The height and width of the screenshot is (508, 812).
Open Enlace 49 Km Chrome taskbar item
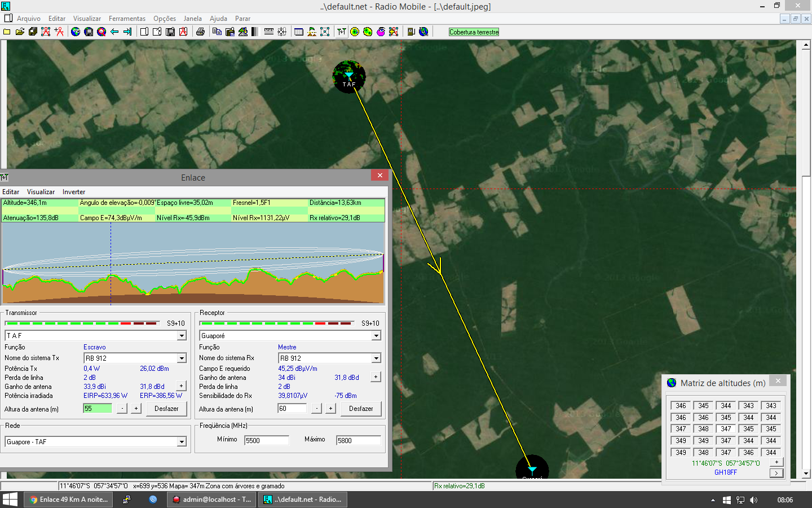click(x=68, y=500)
